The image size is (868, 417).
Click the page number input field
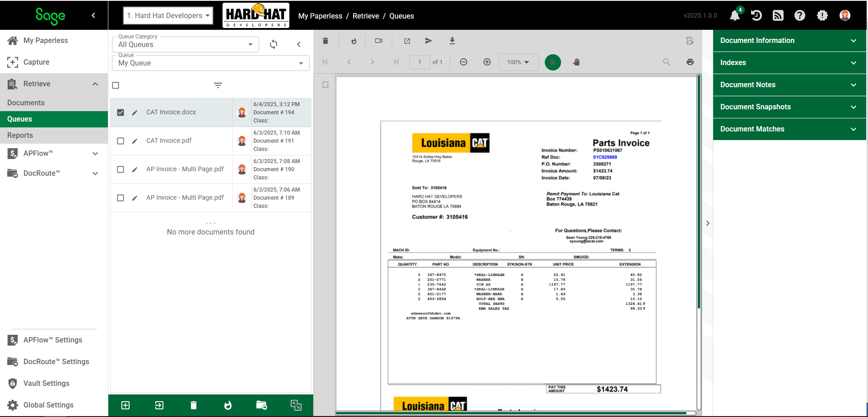419,62
